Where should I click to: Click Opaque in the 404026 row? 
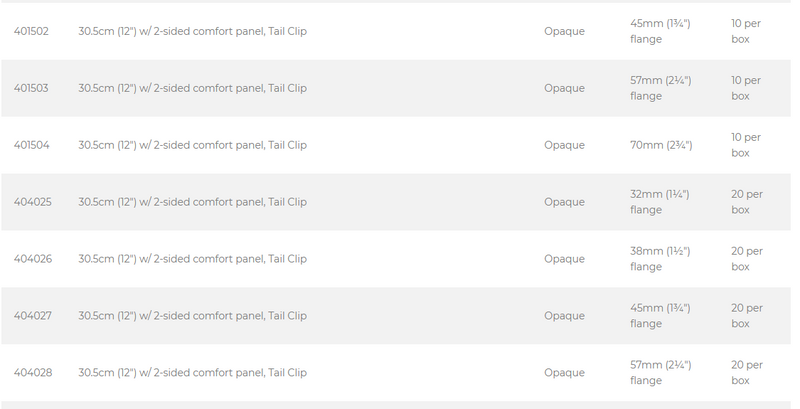(564, 259)
